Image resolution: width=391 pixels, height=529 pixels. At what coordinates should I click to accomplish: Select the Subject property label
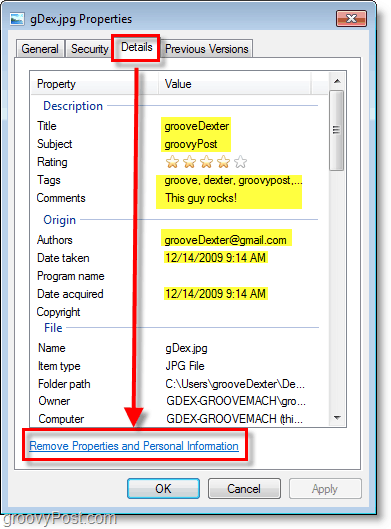(55, 144)
